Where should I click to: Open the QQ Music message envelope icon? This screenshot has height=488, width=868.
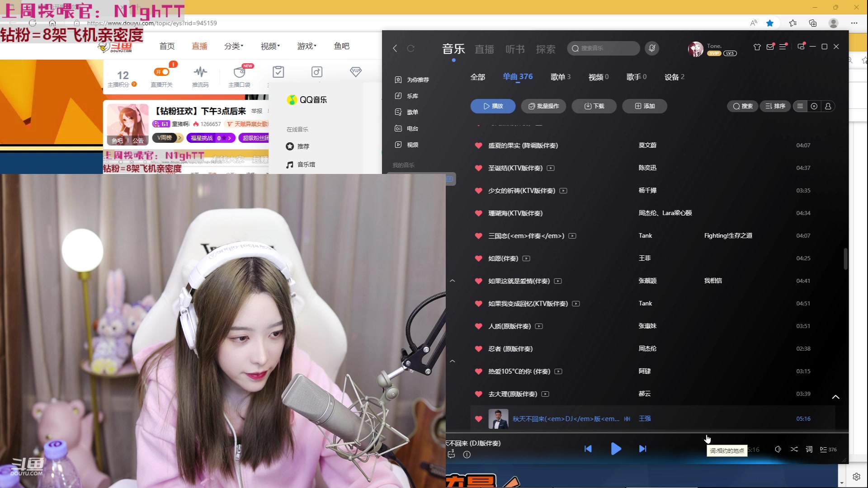pos(769,47)
